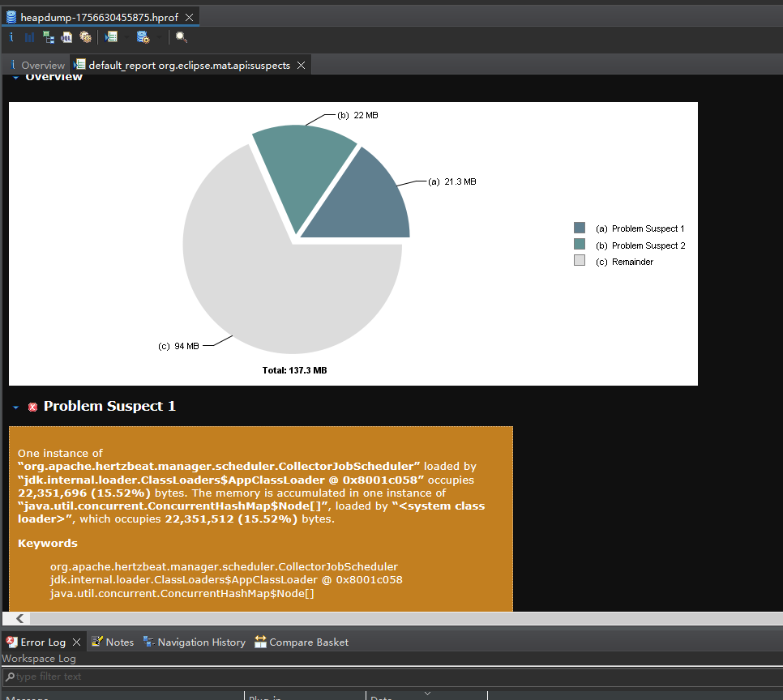Collapse the Problem Suspect 1 section
783x700 pixels.
[x=15, y=408]
